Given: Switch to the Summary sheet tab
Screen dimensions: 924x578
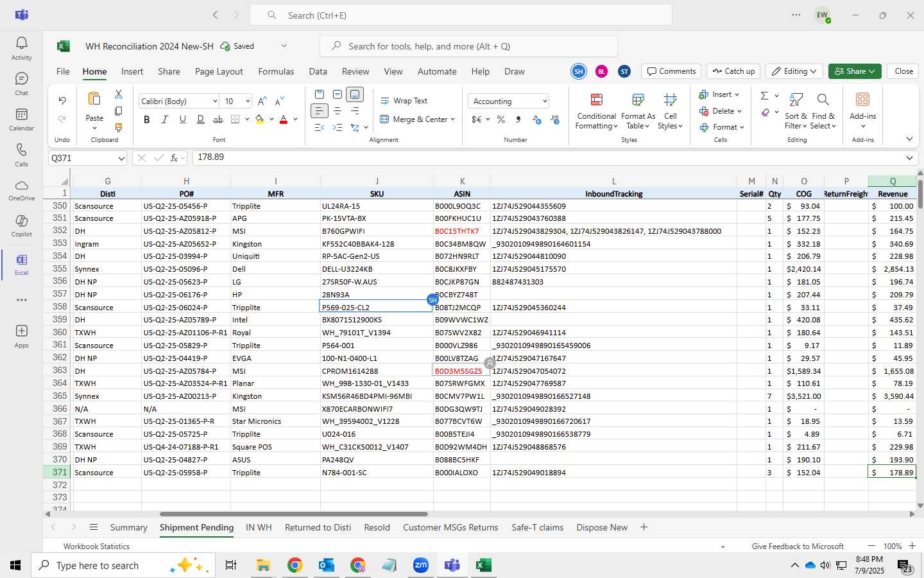Looking at the screenshot, I should [128, 527].
